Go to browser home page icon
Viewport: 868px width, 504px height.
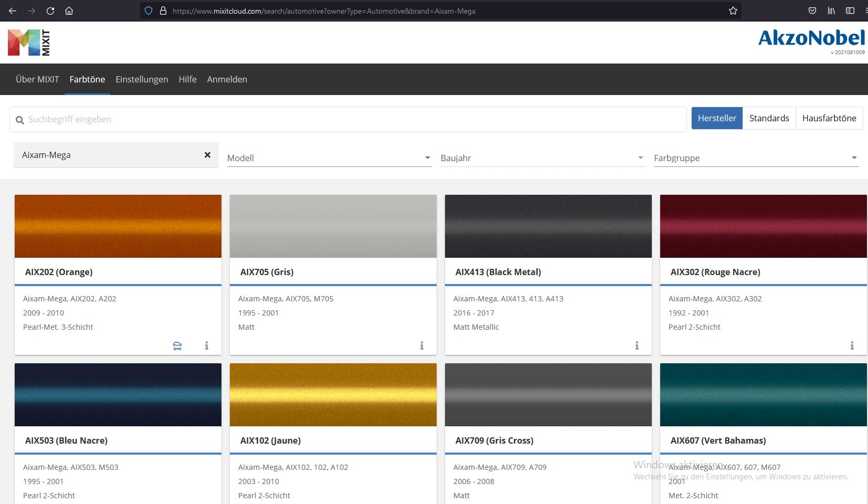tap(69, 10)
